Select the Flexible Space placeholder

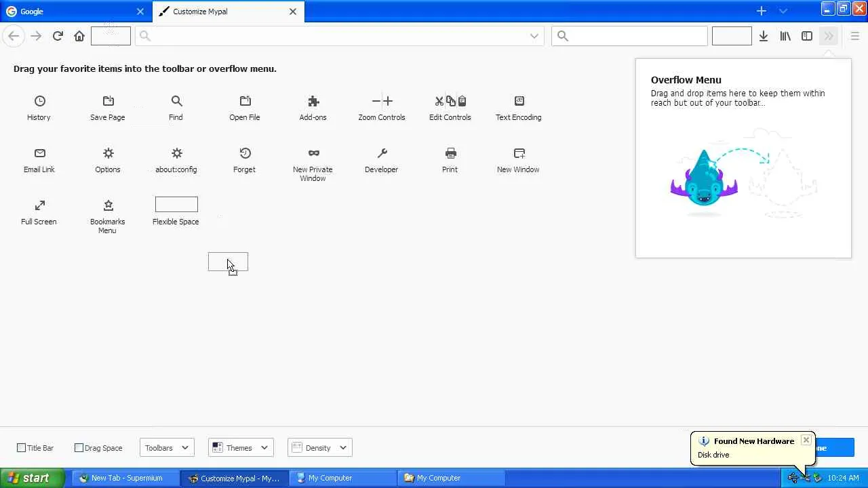pos(176,205)
